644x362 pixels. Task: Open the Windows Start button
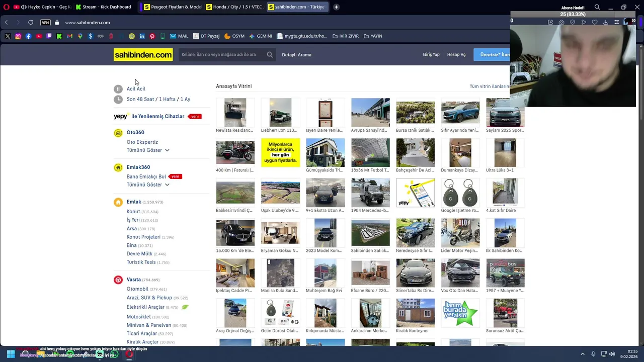11,354
